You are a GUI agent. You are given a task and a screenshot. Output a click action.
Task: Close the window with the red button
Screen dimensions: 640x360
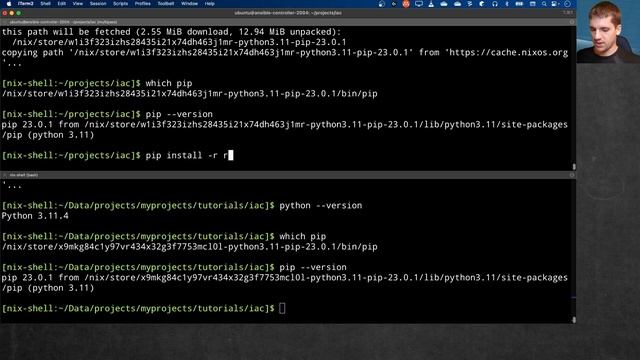[5, 13]
